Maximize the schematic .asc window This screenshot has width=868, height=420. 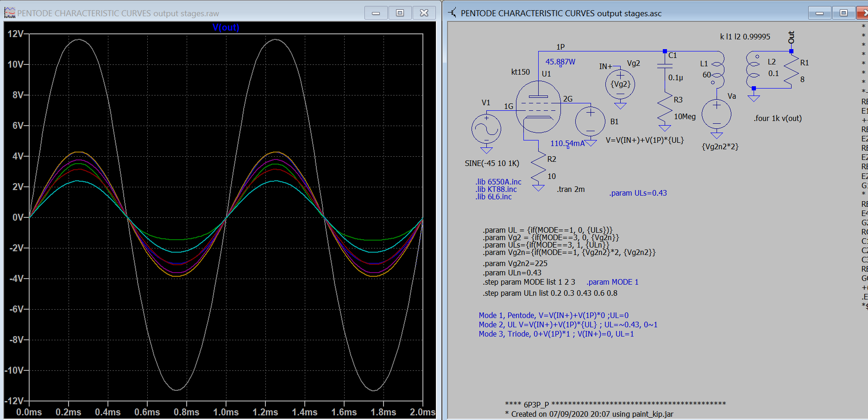844,13
